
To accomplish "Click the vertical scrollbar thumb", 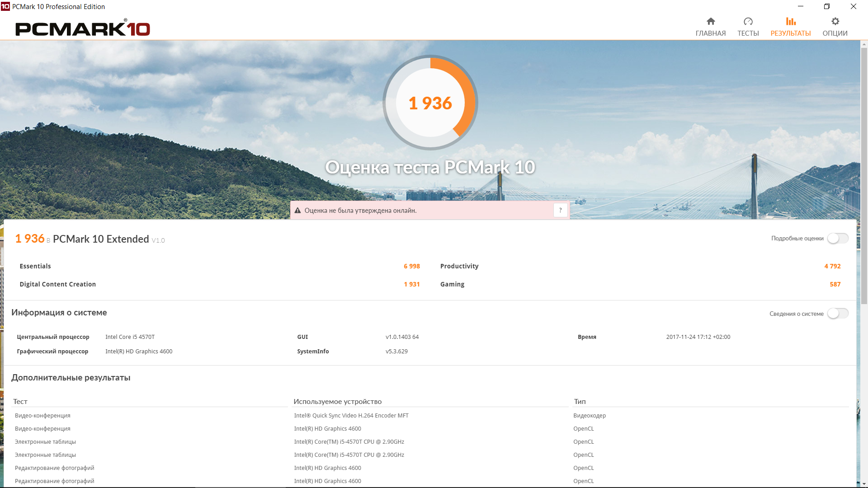I will (864, 176).
